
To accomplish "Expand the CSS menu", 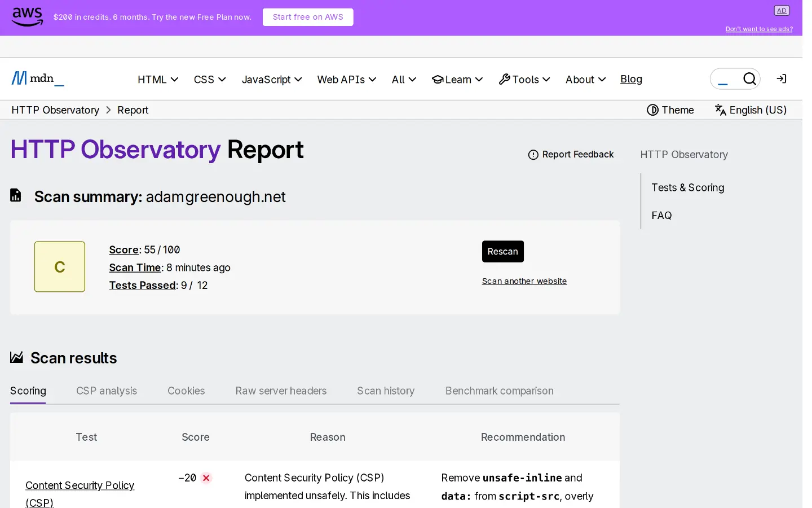I will coord(210,80).
